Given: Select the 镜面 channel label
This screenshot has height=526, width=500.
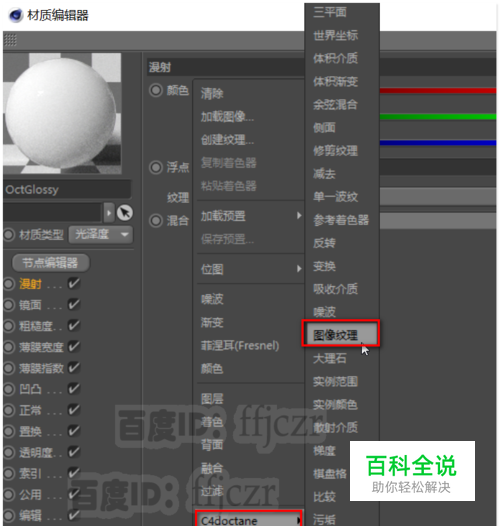Looking at the screenshot, I should point(30,305).
